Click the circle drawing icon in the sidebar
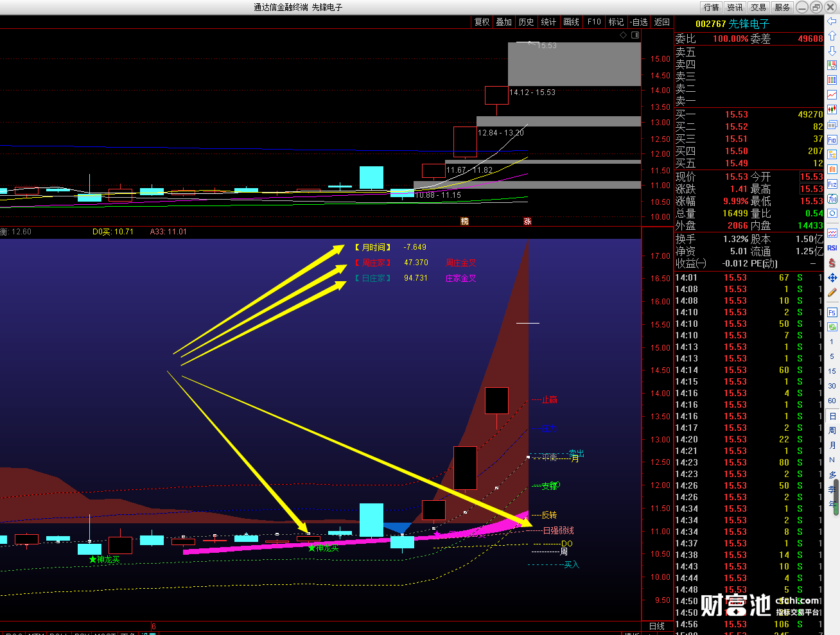The height and width of the screenshot is (635, 840). [832, 213]
